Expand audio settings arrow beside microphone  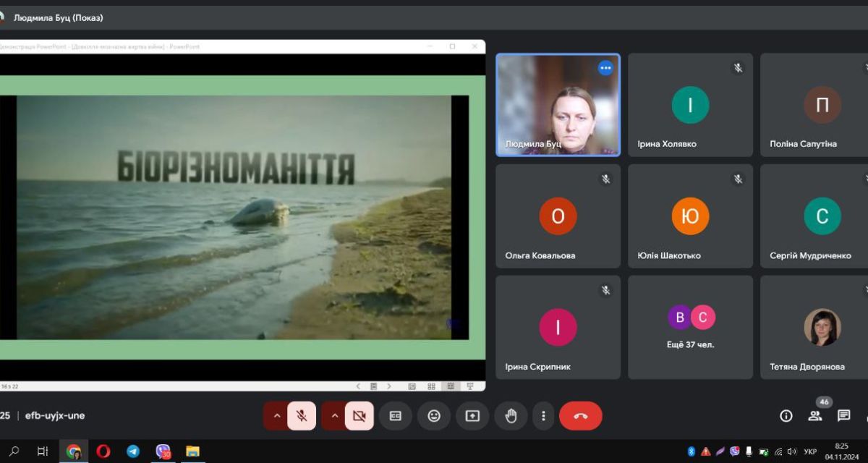(276, 416)
